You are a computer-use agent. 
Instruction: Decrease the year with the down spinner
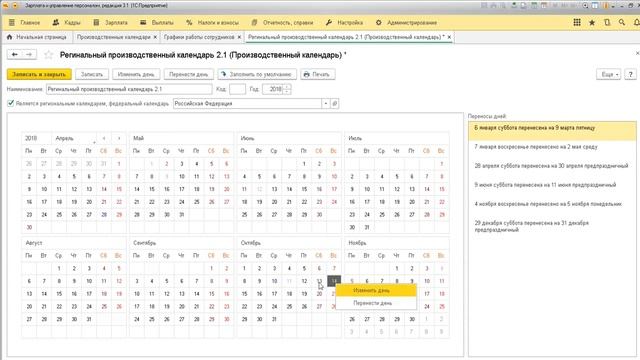[x=287, y=91]
